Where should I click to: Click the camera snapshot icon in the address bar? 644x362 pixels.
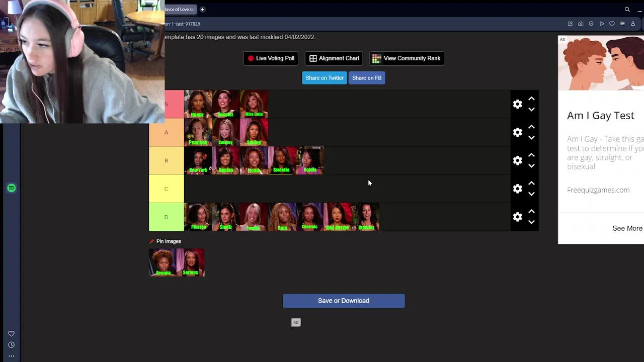581,24
